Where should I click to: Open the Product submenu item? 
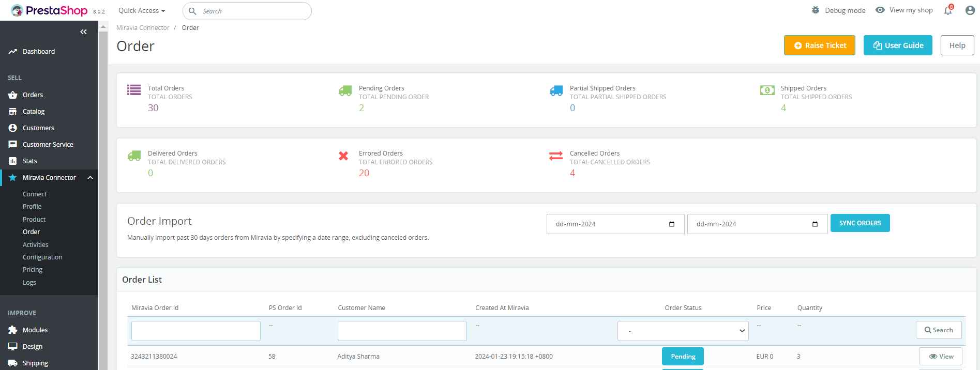(34, 220)
